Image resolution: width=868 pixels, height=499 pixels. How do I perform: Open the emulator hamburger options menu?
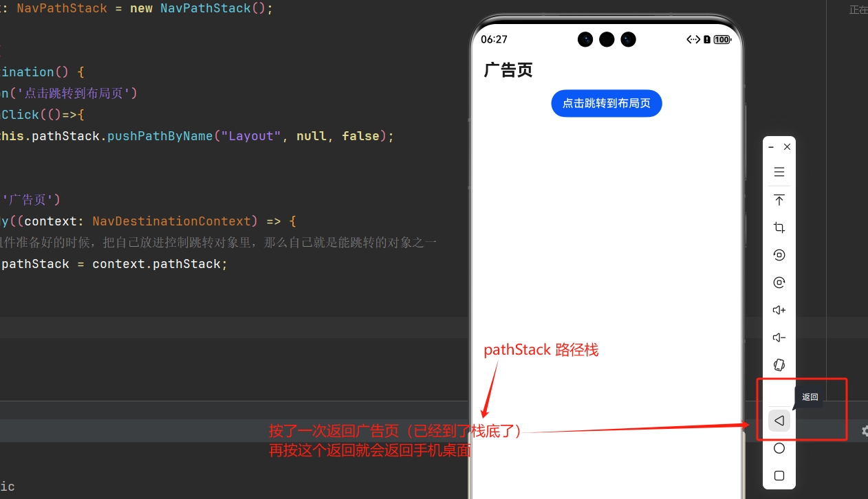click(779, 171)
